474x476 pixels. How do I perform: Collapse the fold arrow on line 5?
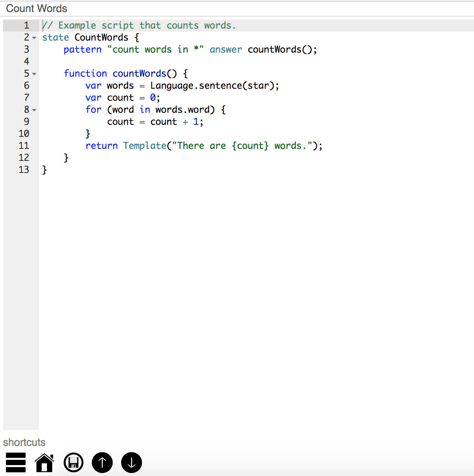[34, 74]
